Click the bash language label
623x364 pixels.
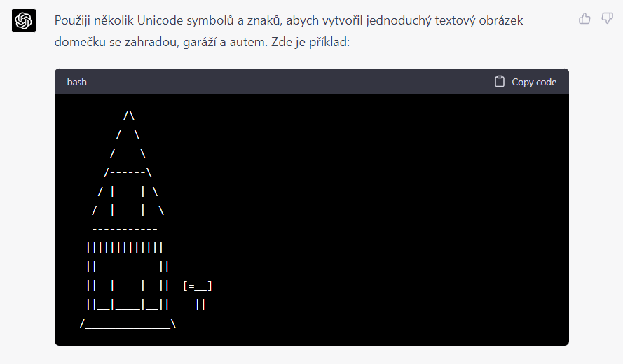(76, 82)
